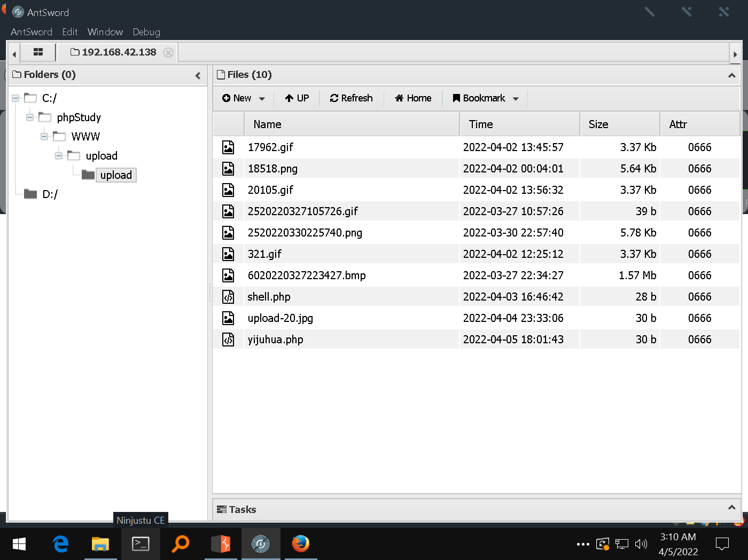The image size is (748, 560).
Task: Select D:/ in folder tree
Action: 50,194
